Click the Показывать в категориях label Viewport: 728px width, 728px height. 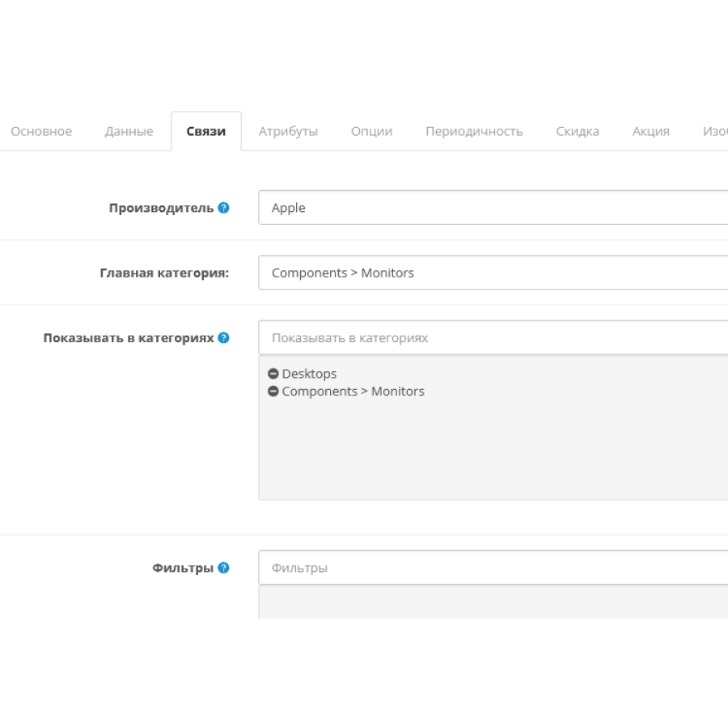pyautogui.click(x=129, y=337)
